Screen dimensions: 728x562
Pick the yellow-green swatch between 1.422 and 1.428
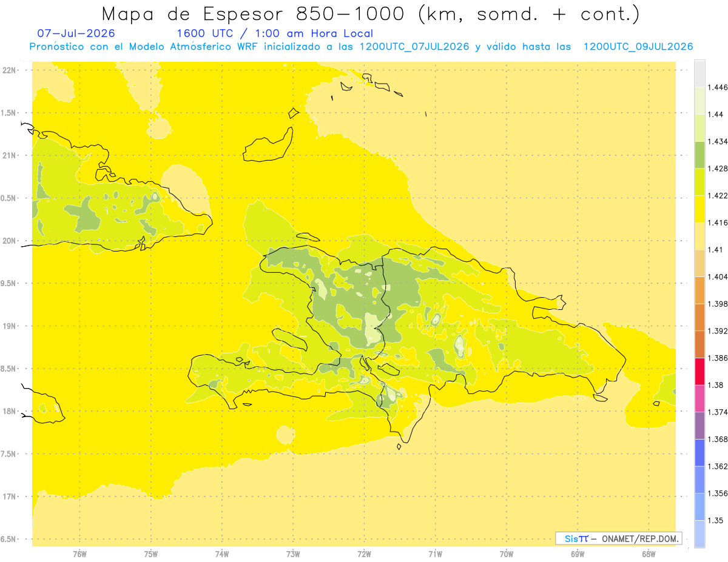tap(699, 182)
